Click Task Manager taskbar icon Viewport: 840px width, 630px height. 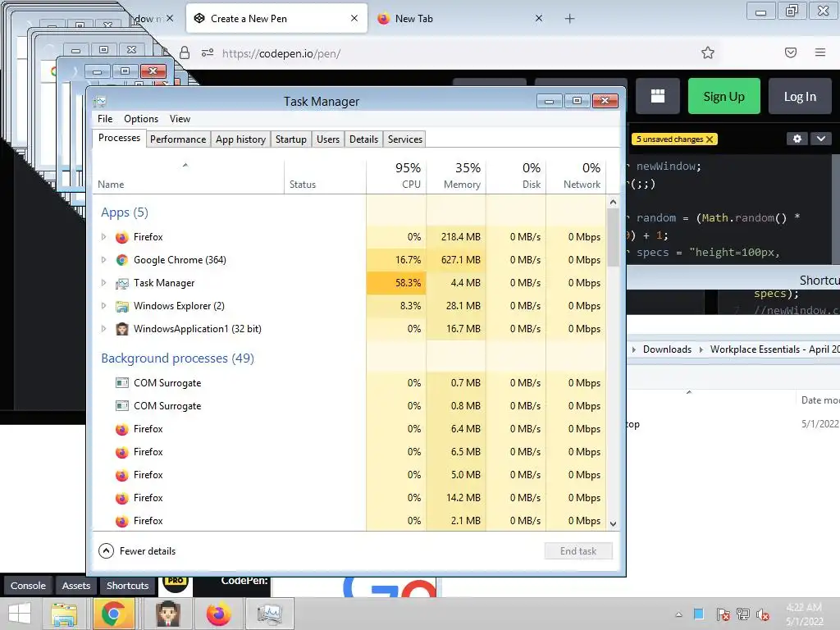[x=269, y=614]
